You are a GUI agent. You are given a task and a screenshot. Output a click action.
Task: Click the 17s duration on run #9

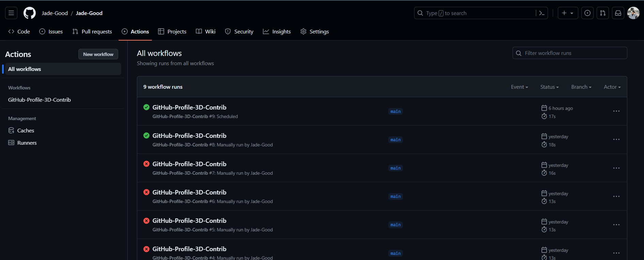tap(552, 116)
